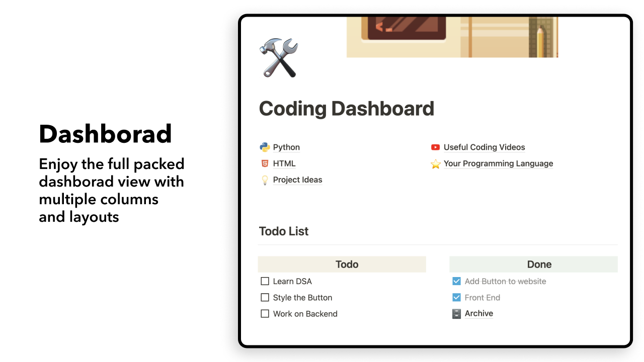Click the HTML5 icon next to HTML
The width and height of the screenshot is (644, 362).
265,163
